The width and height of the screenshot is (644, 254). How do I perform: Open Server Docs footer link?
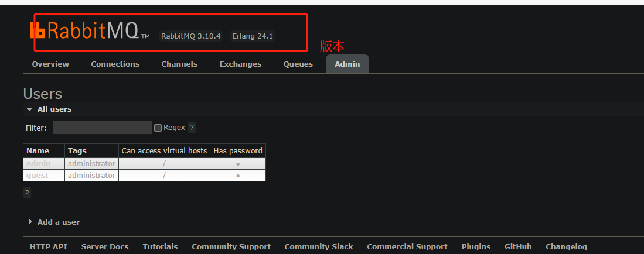point(105,246)
